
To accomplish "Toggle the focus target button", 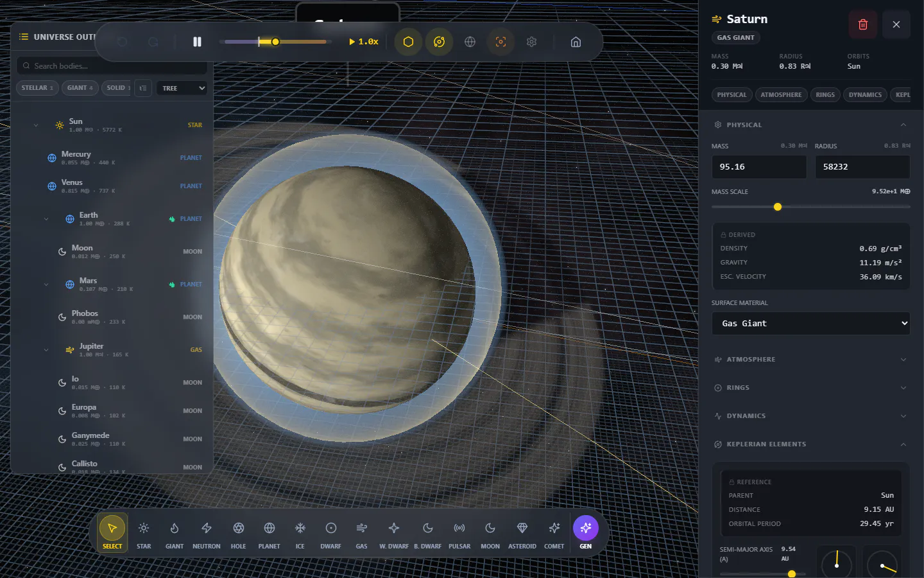I will 501,42.
